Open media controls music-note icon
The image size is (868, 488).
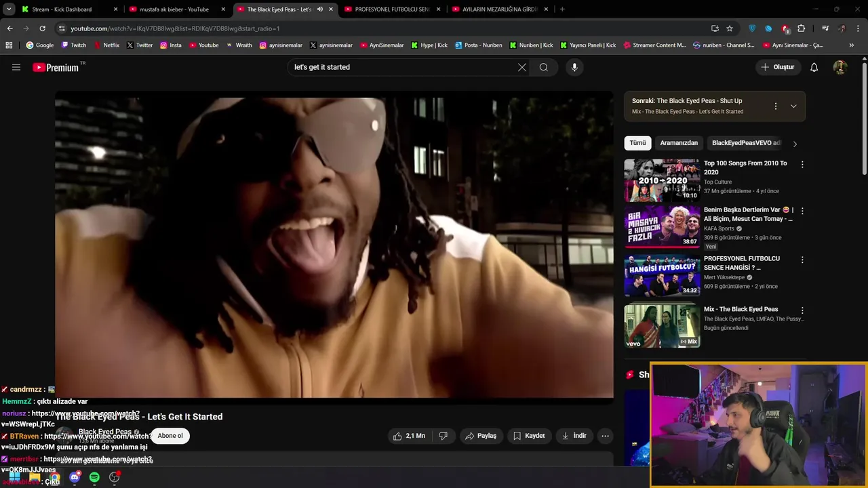825,28
